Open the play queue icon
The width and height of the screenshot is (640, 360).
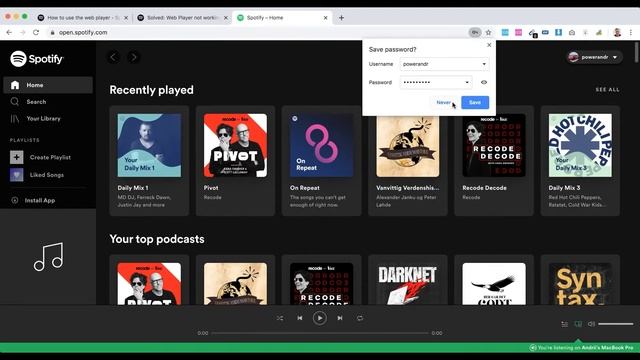564,324
